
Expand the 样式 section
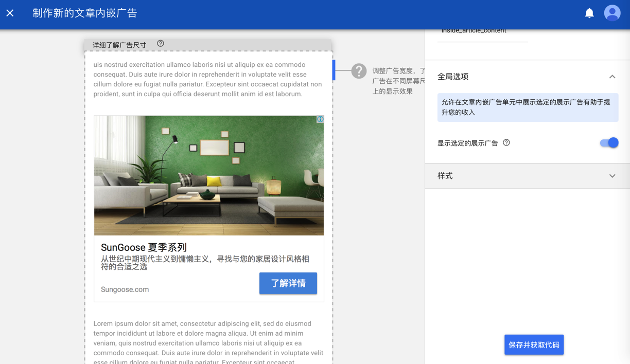[x=612, y=176]
